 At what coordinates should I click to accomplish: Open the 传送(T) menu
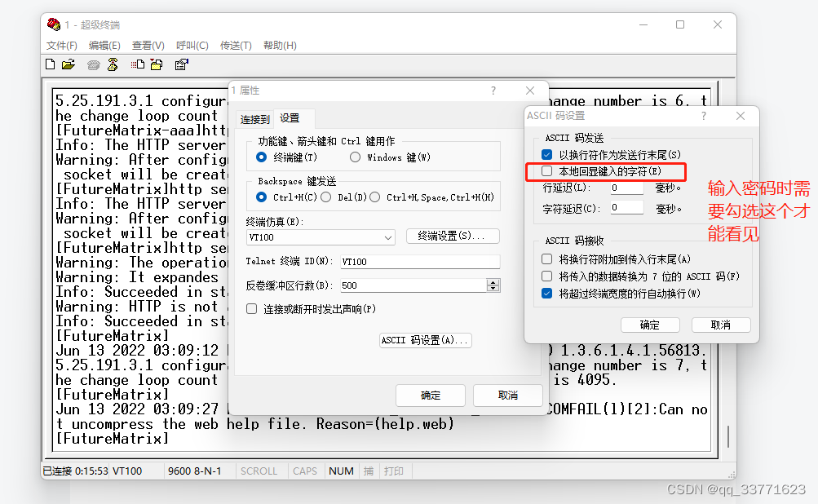(236, 46)
